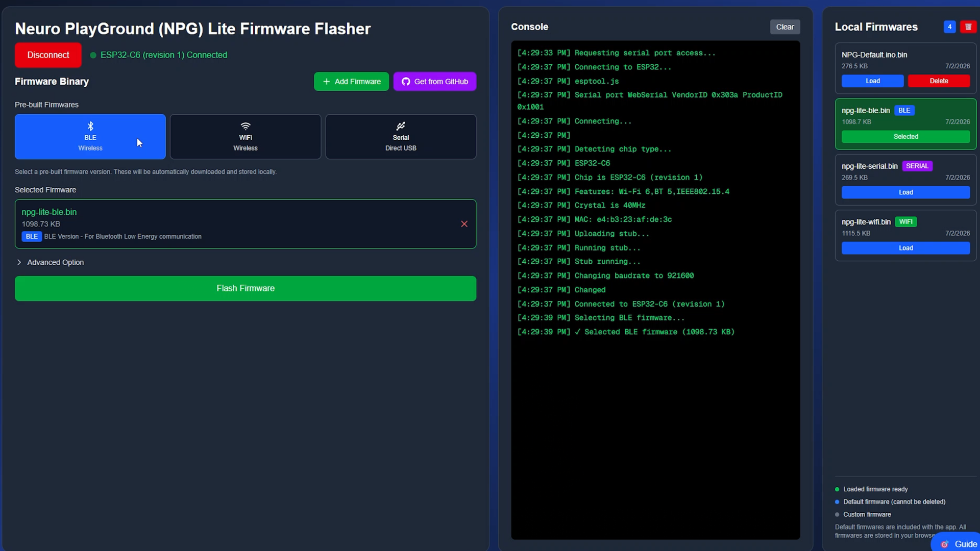Click the console line 'Running stub...'

[607, 248]
